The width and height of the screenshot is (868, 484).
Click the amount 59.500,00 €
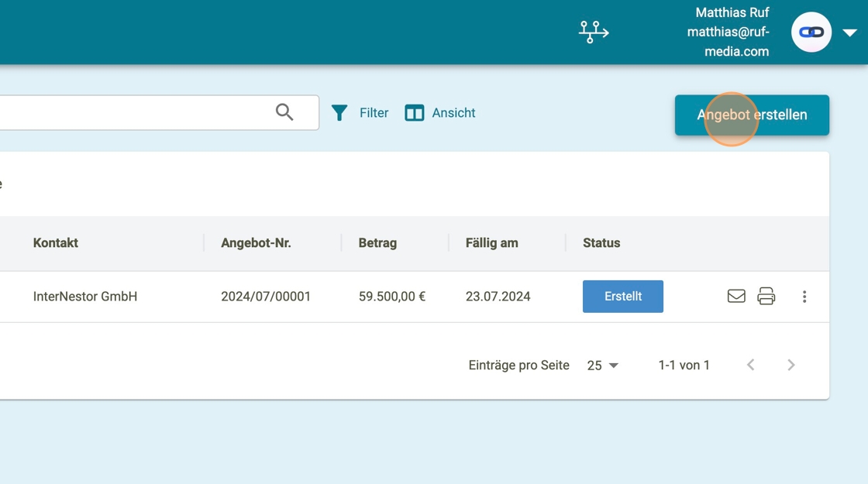point(392,297)
